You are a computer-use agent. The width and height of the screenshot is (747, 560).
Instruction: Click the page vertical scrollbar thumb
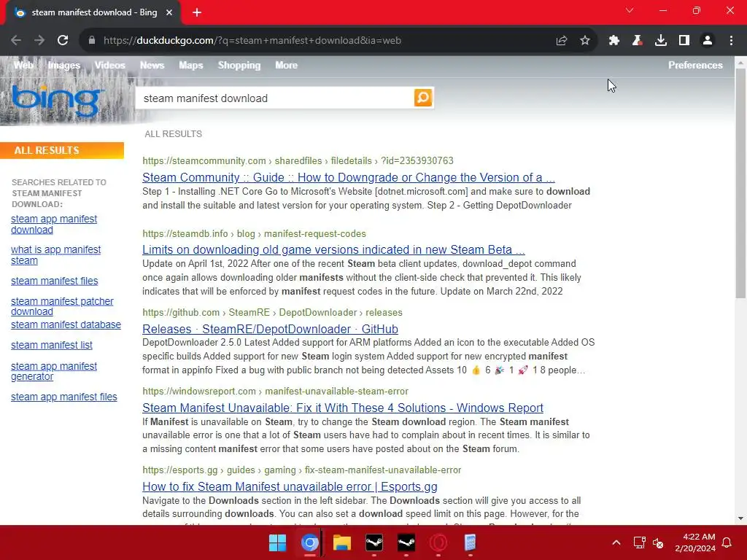coord(740,183)
